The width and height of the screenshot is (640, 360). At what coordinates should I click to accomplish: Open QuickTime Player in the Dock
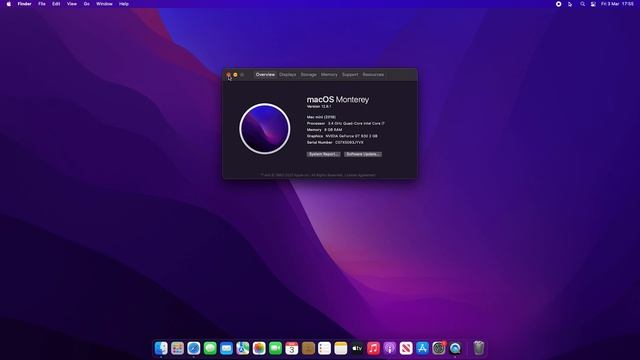pos(455,348)
